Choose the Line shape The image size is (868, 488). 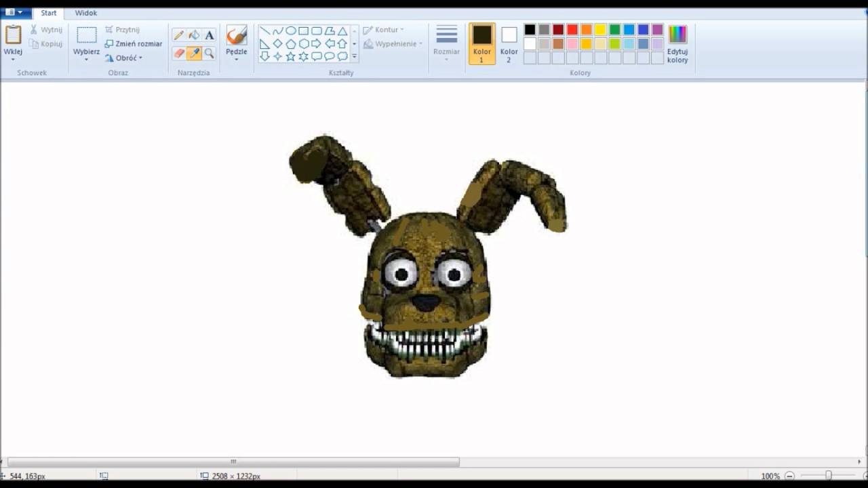click(264, 31)
